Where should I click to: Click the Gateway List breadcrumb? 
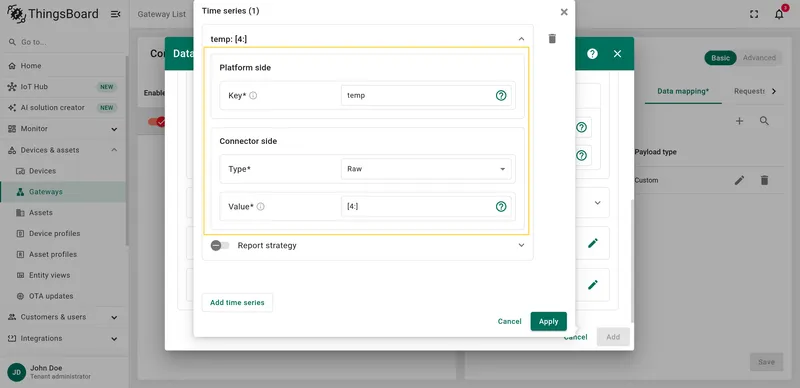(162, 14)
